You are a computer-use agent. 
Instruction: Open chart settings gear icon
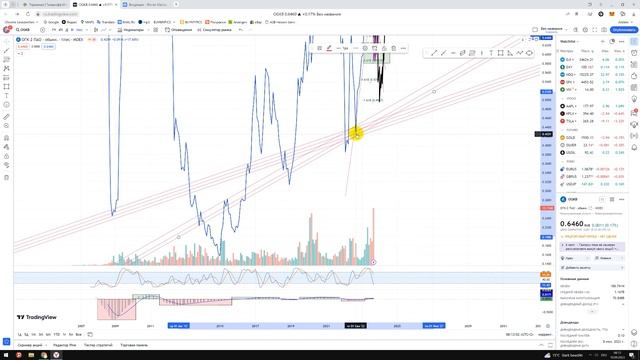[585, 30]
